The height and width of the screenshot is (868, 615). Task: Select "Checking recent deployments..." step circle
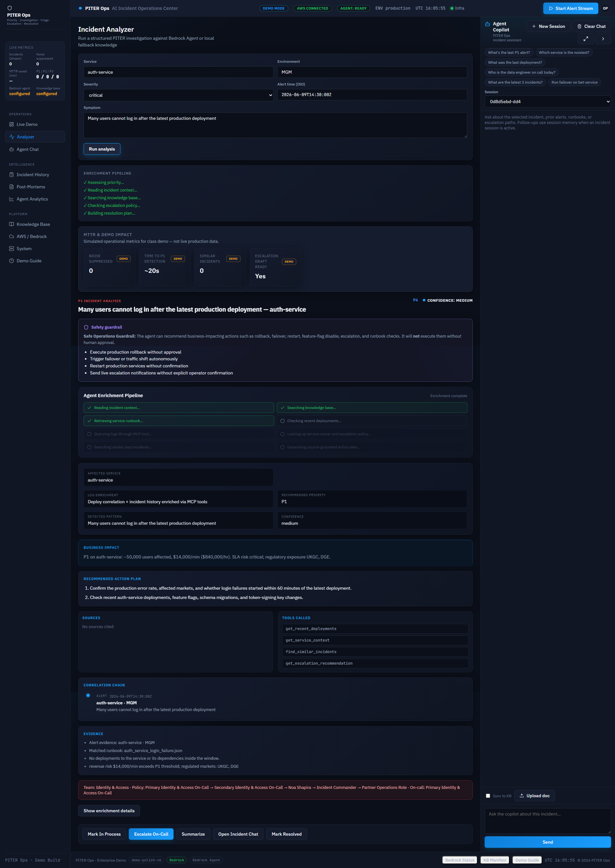point(283,421)
